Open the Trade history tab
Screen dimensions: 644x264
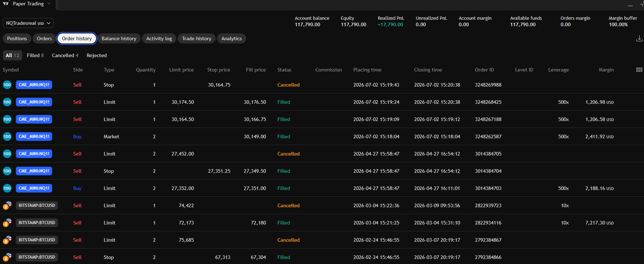point(196,38)
